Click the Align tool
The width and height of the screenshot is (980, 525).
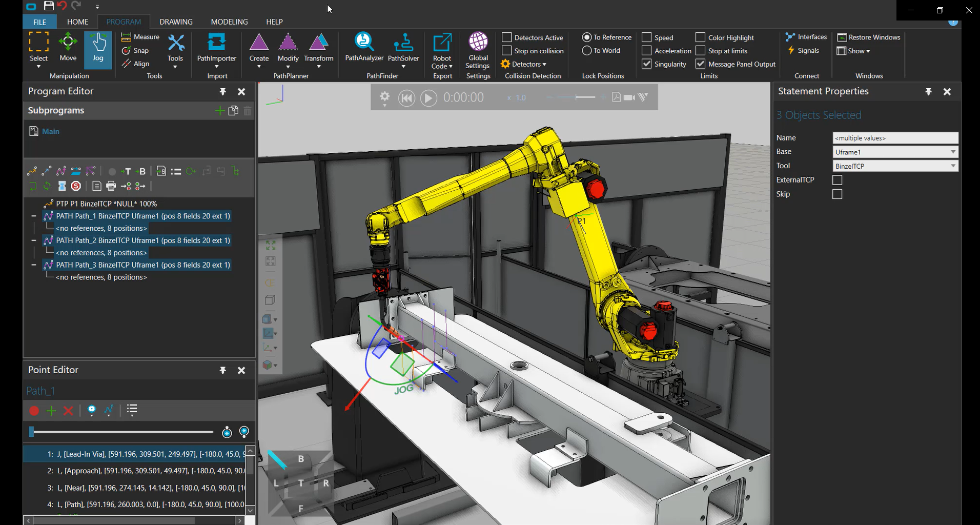(135, 64)
